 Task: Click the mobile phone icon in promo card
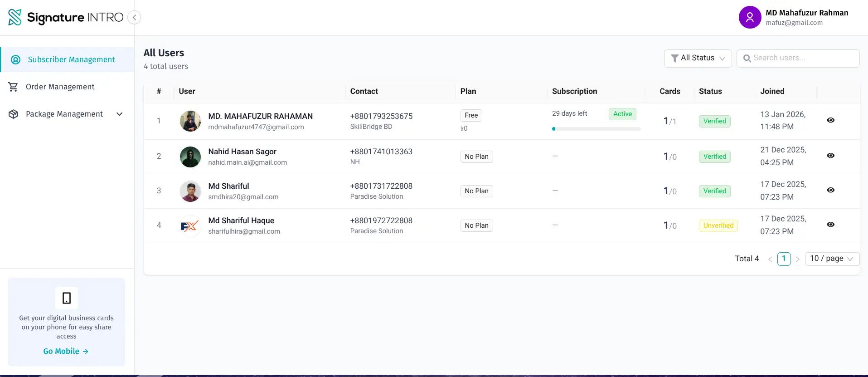coord(67,298)
